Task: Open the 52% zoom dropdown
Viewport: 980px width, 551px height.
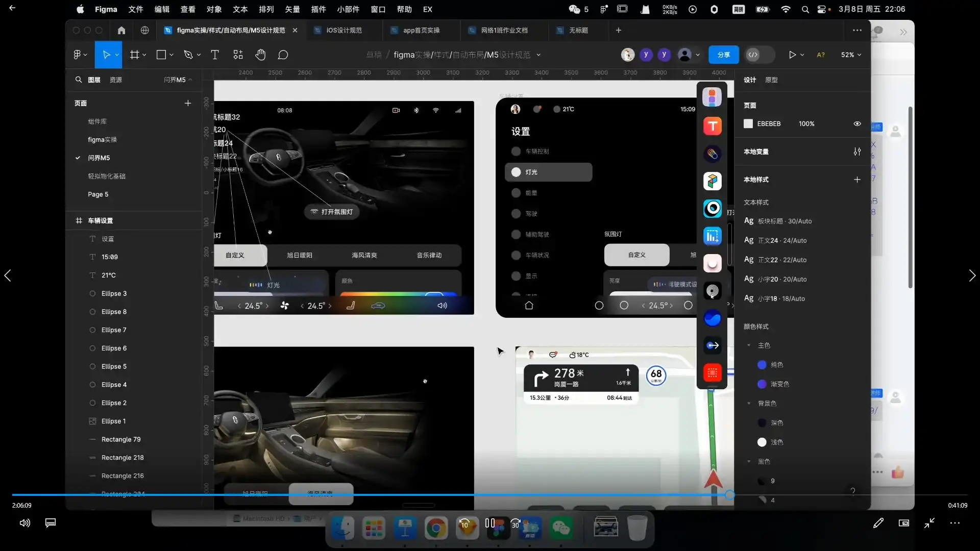Action: 851,55
